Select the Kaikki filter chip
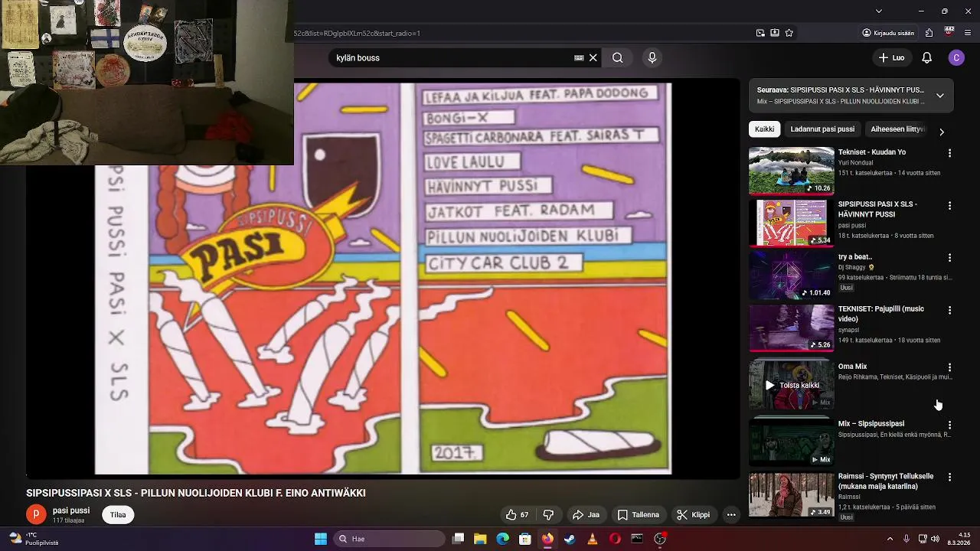 coord(764,129)
